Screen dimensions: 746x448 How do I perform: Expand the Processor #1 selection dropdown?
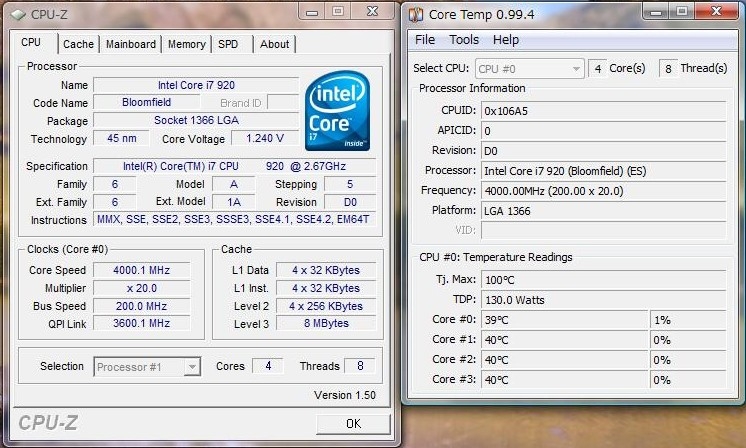point(192,367)
